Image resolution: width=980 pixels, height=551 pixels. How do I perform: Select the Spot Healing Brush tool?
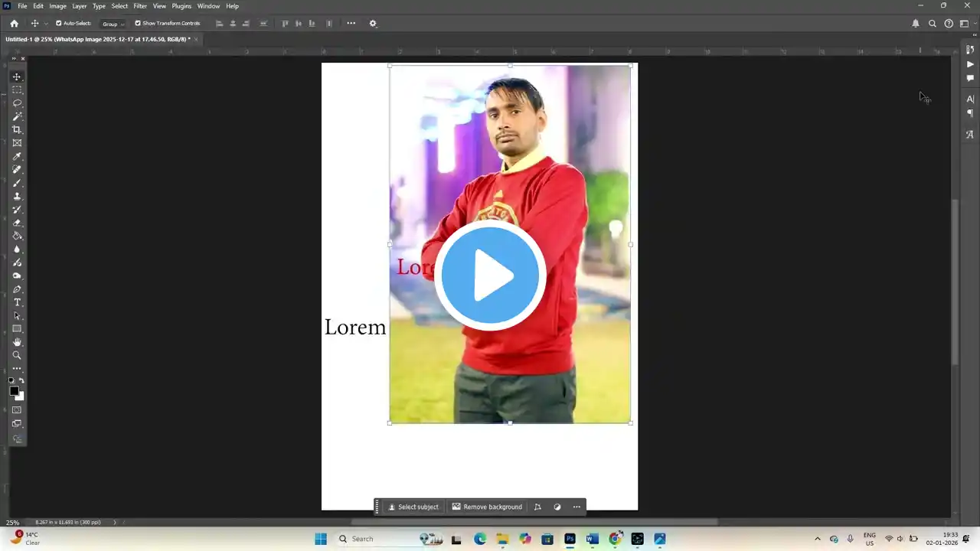[x=17, y=169]
